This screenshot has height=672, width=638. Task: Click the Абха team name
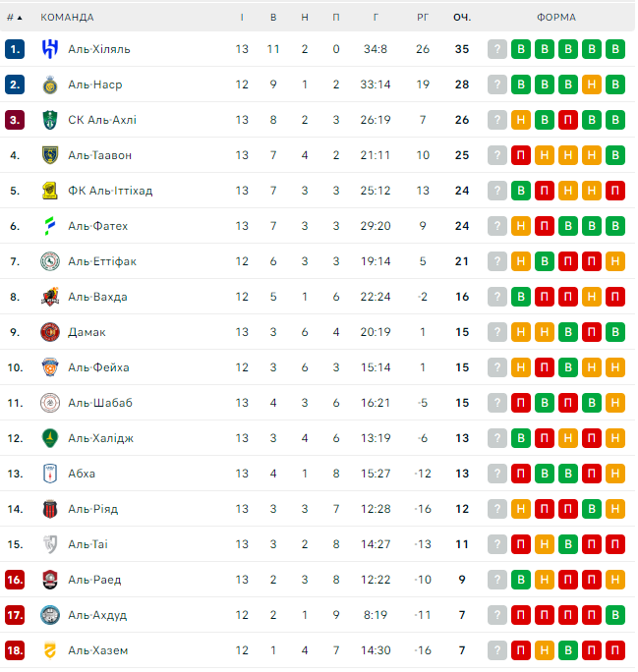coord(82,474)
